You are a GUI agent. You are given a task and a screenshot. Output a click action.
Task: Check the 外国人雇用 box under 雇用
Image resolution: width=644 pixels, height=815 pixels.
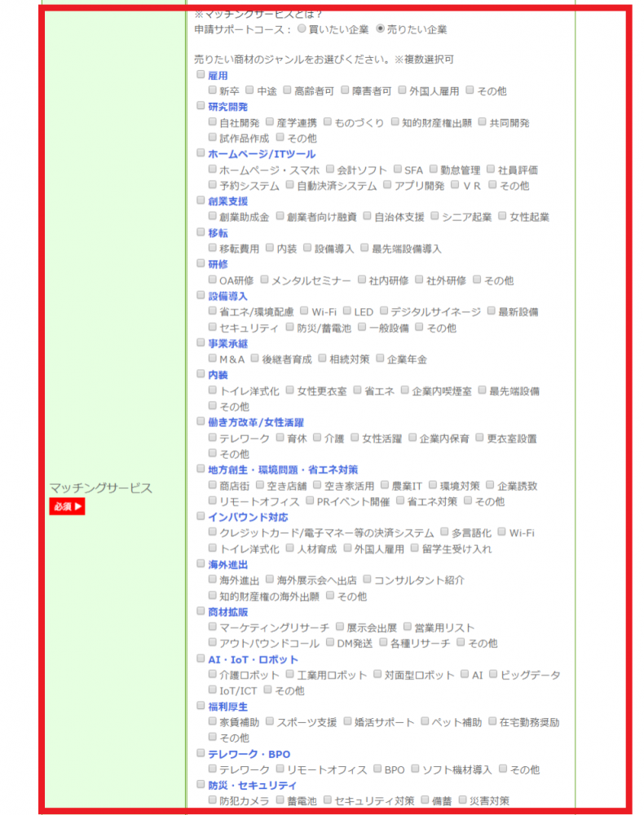[x=402, y=90]
